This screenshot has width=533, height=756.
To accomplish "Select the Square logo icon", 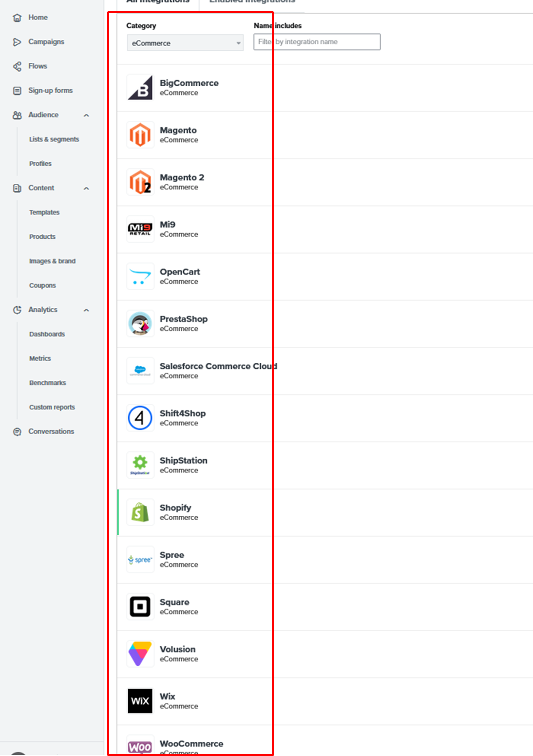I will (140, 607).
